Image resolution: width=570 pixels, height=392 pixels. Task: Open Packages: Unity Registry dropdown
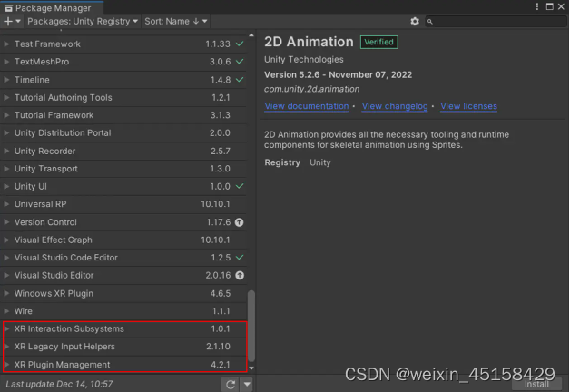pos(83,22)
